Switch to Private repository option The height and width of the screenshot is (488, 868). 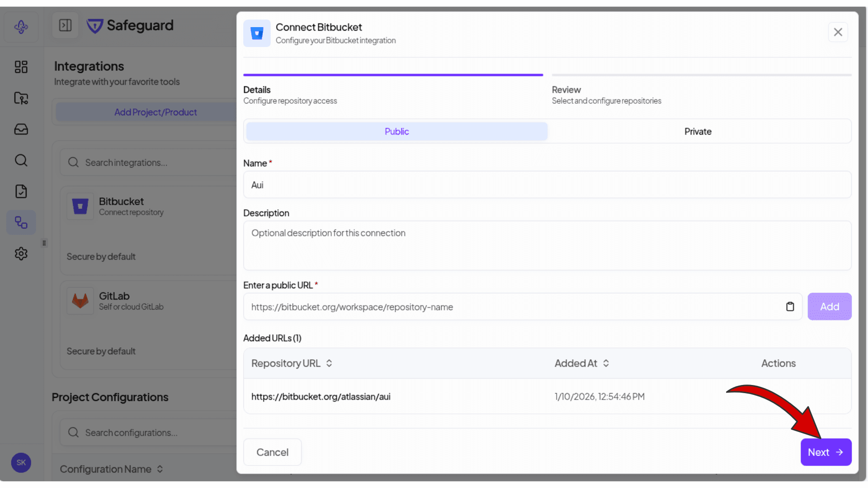coord(698,131)
